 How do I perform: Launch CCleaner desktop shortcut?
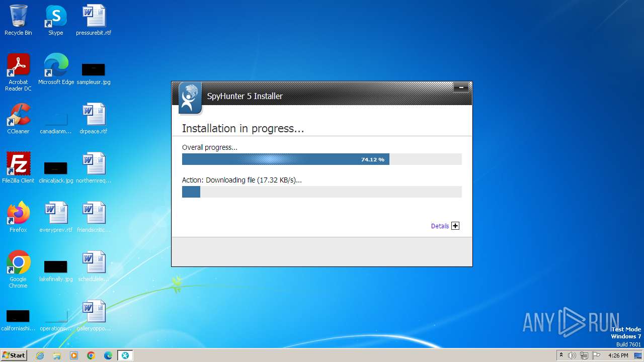[x=18, y=119]
